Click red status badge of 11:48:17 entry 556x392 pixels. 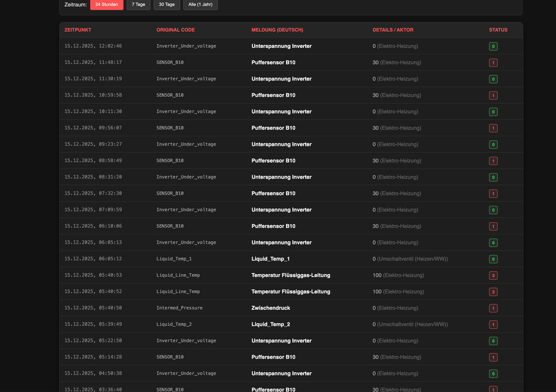[493, 63]
